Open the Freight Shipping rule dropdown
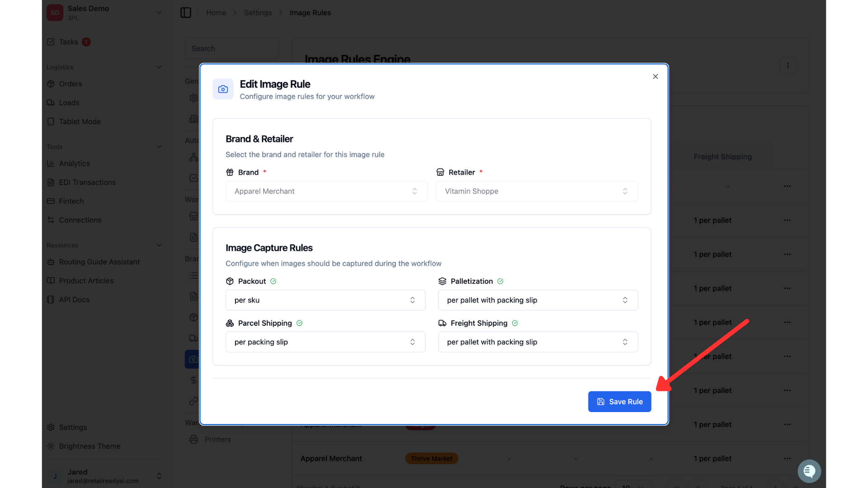868x488 pixels. pyautogui.click(x=538, y=342)
